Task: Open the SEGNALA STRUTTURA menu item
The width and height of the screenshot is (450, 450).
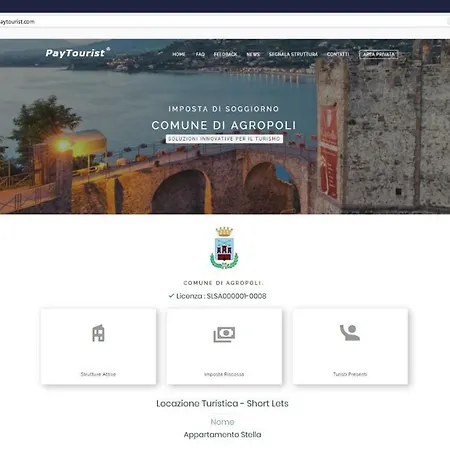Action: point(293,54)
